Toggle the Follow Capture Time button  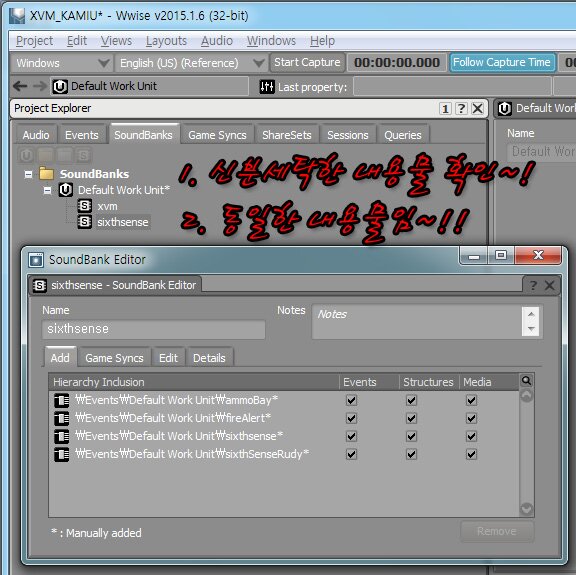(x=502, y=62)
